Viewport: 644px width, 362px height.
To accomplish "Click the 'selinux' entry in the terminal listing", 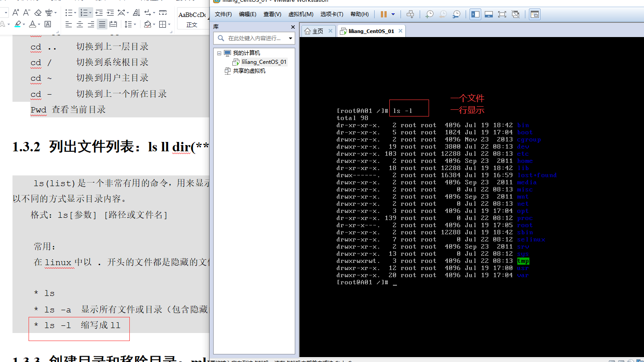I will coord(531,240).
